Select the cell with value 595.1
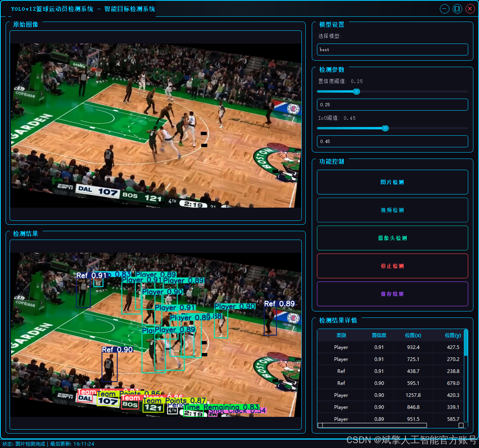The width and height of the screenshot is (479, 448). pos(413,383)
